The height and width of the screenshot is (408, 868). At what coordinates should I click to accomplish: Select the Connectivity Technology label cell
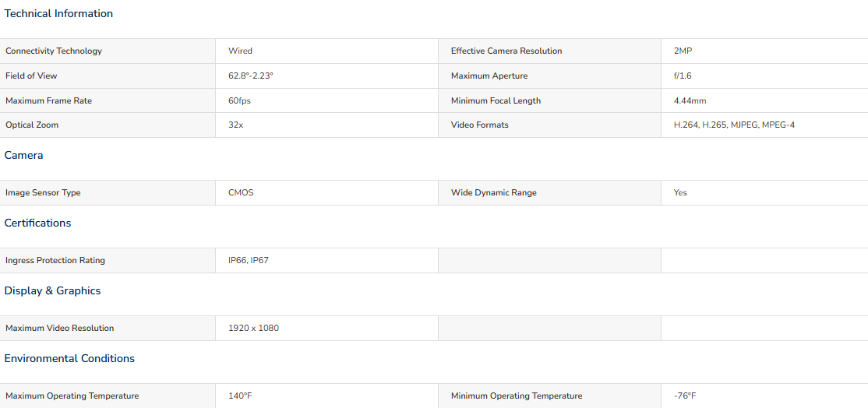(108, 51)
